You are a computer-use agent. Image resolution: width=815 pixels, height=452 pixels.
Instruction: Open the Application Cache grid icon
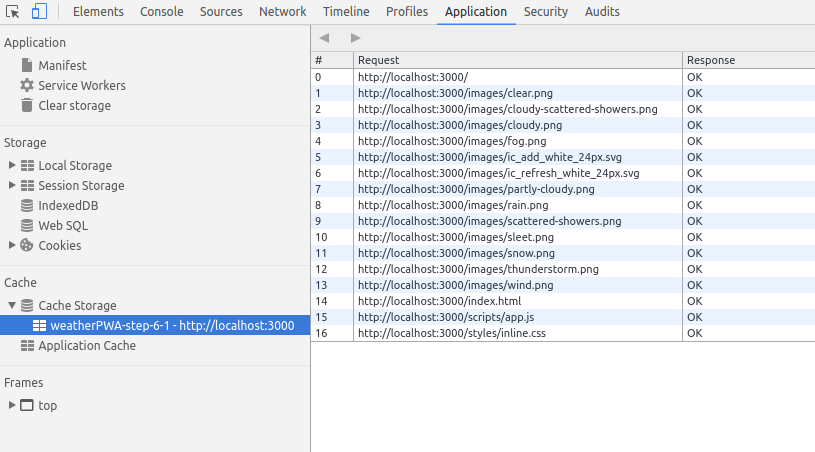pyautogui.click(x=27, y=345)
